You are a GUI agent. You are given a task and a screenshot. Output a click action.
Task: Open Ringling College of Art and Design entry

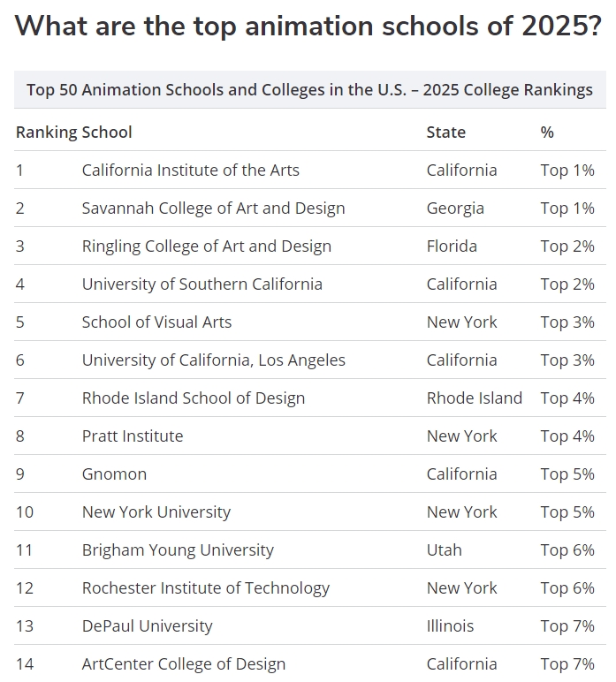click(207, 246)
